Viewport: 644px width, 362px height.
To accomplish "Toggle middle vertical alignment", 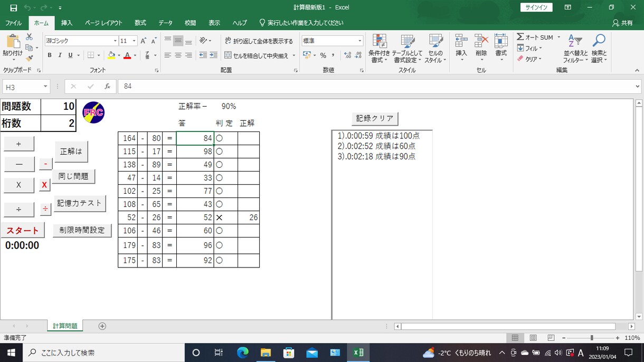I will click(x=178, y=41).
